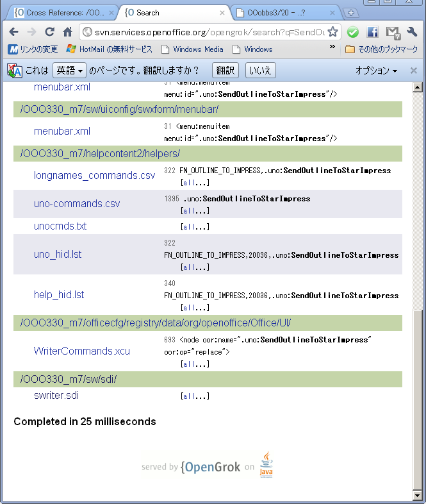Open the /OOO330_m7/sw/sdi/ directory link

coord(68,380)
